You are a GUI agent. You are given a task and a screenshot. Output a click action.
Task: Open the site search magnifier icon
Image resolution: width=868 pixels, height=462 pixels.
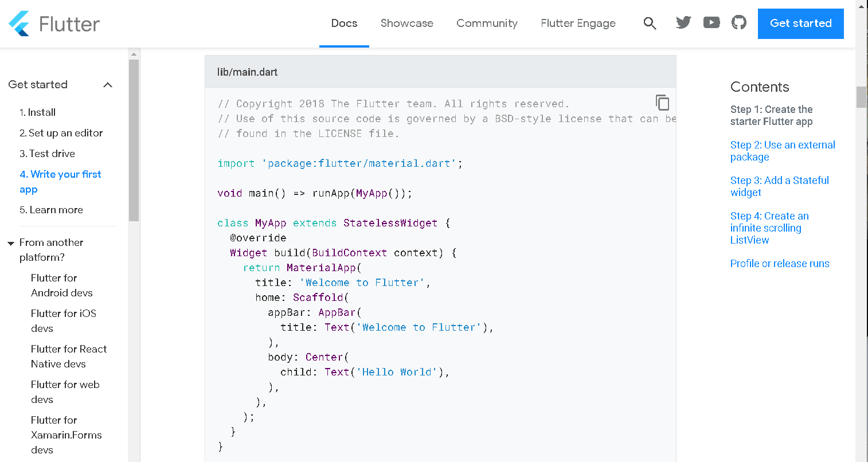coord(650,24)
